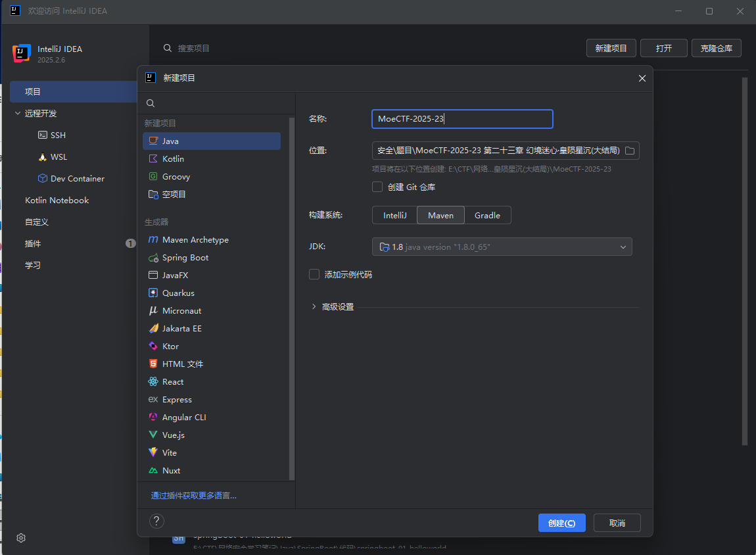Check the 添加示例代码 checkbox
This screenshot has height=555, width=756.
pos(314,274)
